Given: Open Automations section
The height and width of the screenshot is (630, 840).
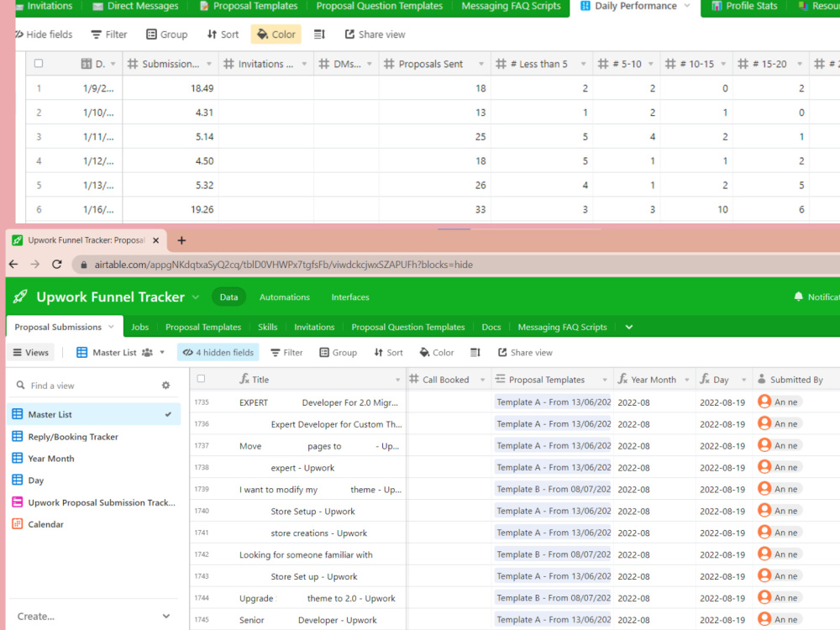Looking at the screenshot, I should (x=285, y=297).
